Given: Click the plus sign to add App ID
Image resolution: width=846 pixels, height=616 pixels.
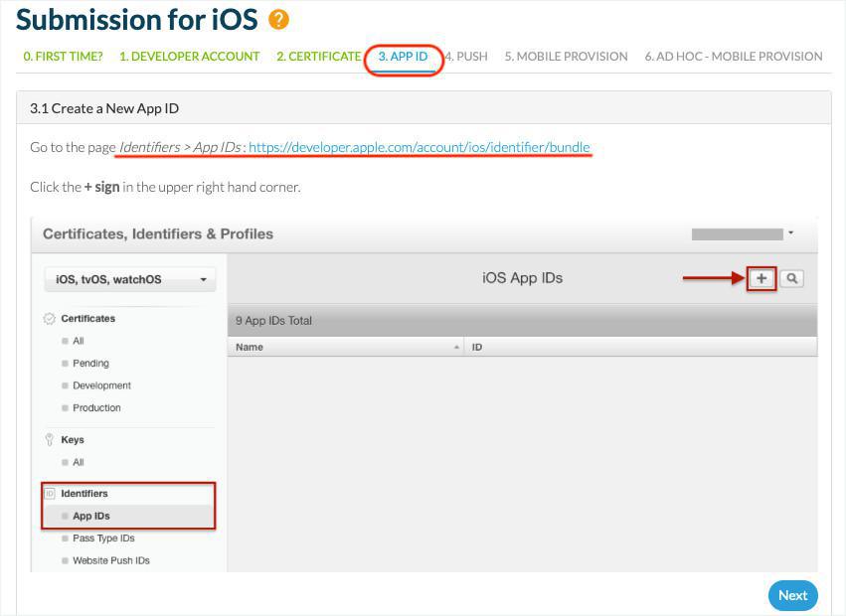Looking at the screenshot, I should click(x=761, y=279).
